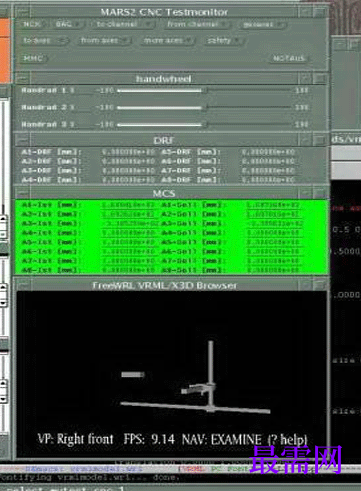Image resolution: width=361 pixels, height=491 pixels.
Task: Select the A5-DRF value field
Action: click(x=268, y=152)
